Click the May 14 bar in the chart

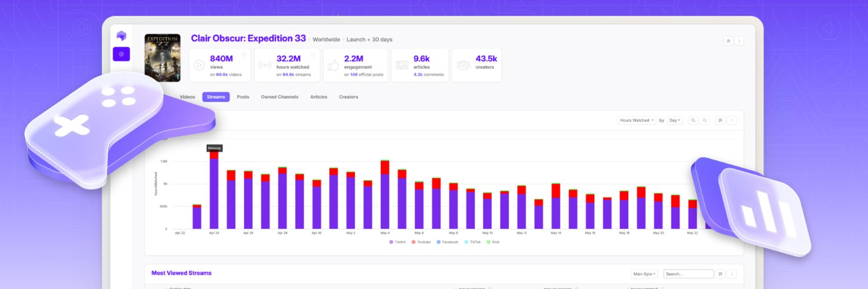pos(556,206)
